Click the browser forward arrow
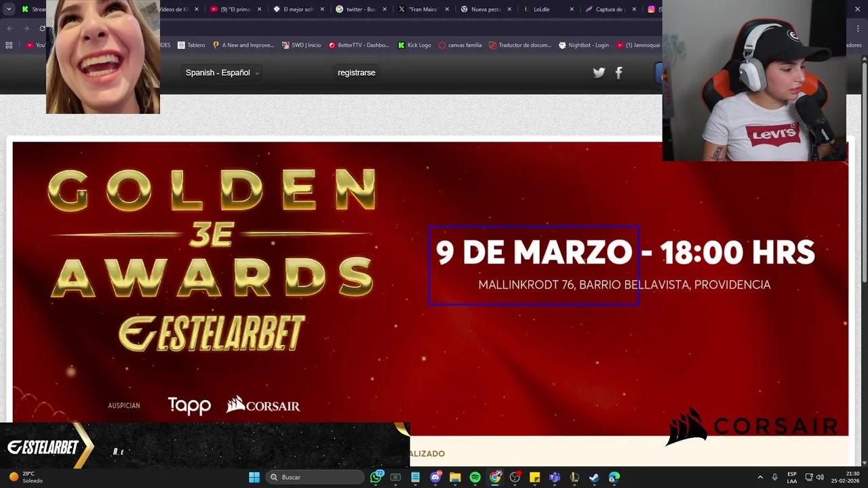Viewport: 868px width, 488px height. pyautogui.click(x=26, y=28)
